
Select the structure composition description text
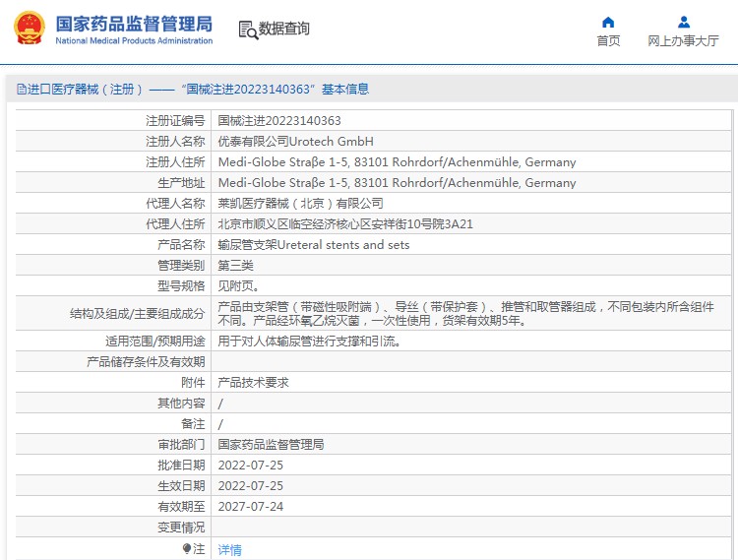point(466,313)
